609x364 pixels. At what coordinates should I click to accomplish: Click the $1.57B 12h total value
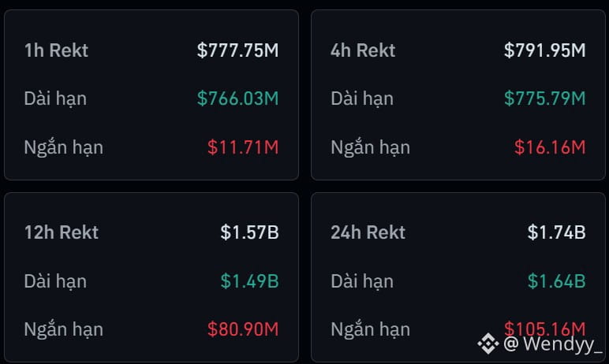(249, 232)
